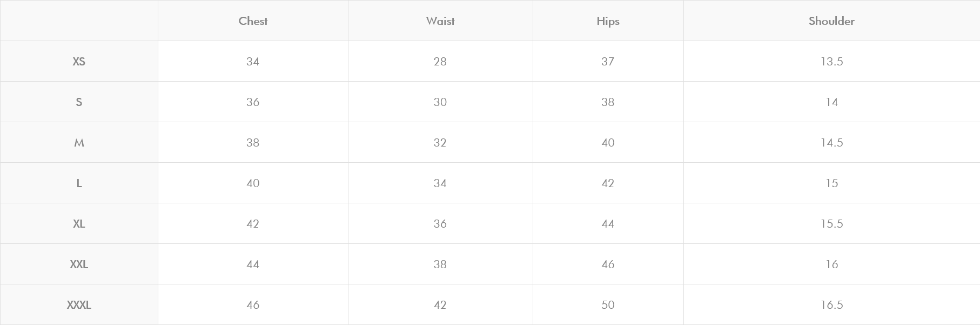Click the XXL hips value 46
Image resolution: width=980 pixels, height=325 pixels.
(x=608, y=264)
